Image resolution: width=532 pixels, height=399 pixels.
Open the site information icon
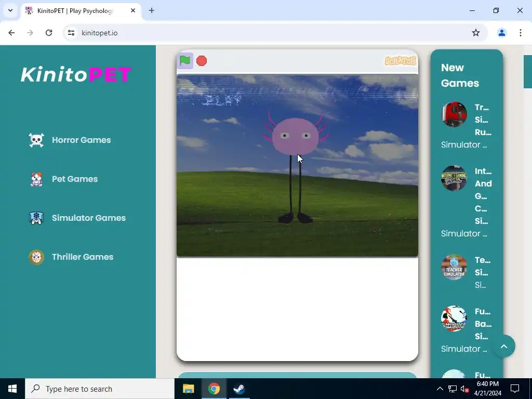(71, 33)
